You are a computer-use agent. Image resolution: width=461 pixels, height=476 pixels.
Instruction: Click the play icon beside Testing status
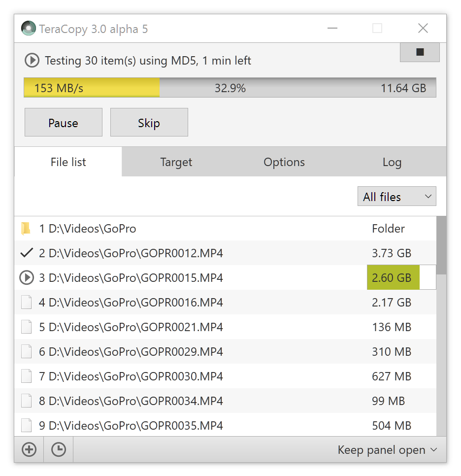32,61
